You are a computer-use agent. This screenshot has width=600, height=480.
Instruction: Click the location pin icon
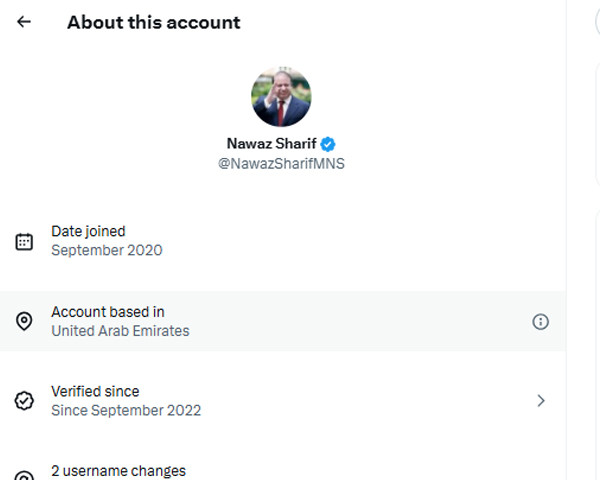(25, 321)
